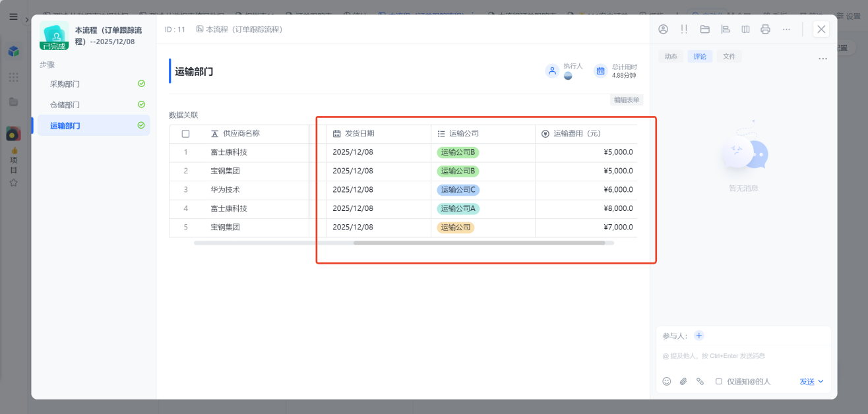Click the 发送 send button
The height and width of the screenshot is (414, 868).
pos(807,381)
